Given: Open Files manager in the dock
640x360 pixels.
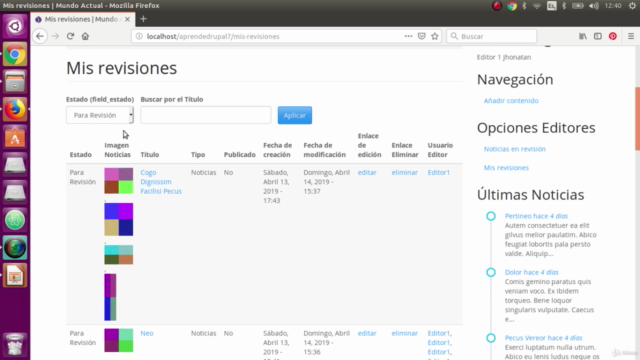Looking at the screenshot, I should [x=15, y=82].
